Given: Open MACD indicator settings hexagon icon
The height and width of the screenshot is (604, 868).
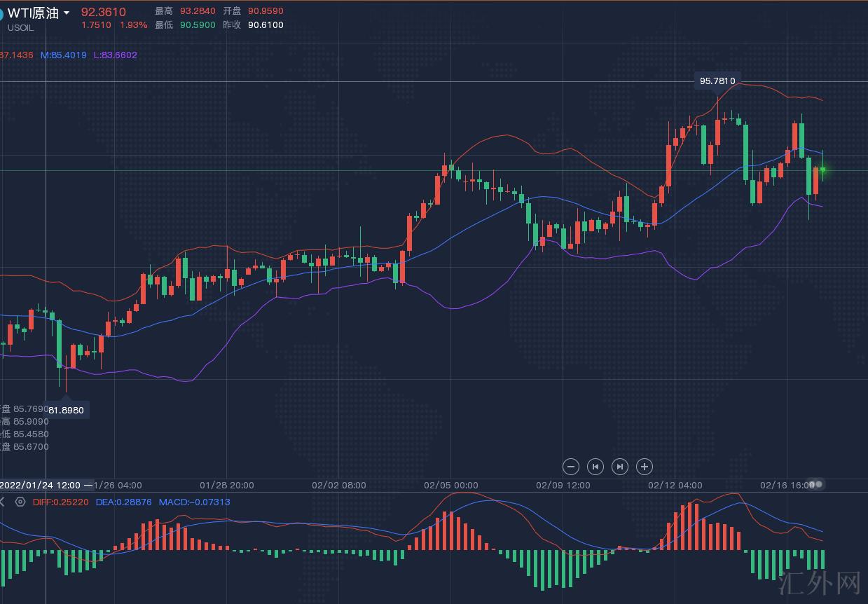Looking at the screenshot, I should [x=20, y=502].
